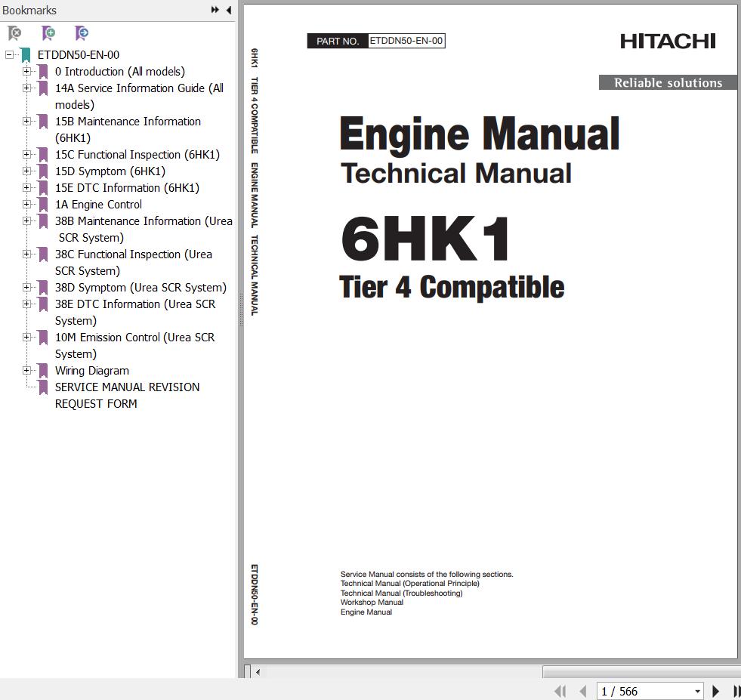This screenshot has width=741, height=700.
Task: Click the ETDDN50-EN-00 root bookmark icon
Action: (26, 55)
